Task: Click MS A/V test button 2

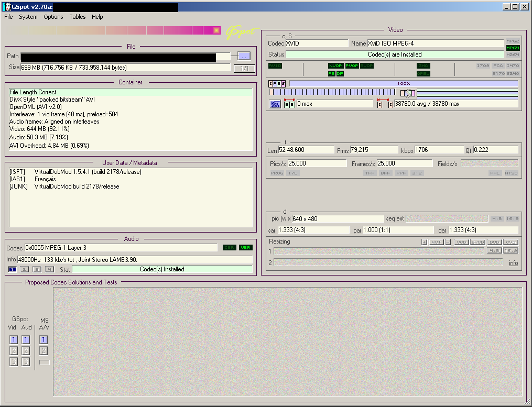Action: 44,351
